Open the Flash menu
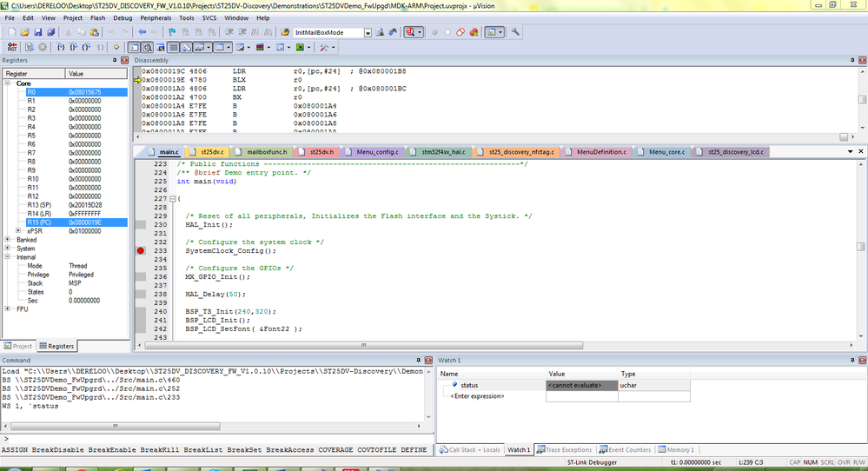This screenshot has height=471, width=868. click(97, 17)
